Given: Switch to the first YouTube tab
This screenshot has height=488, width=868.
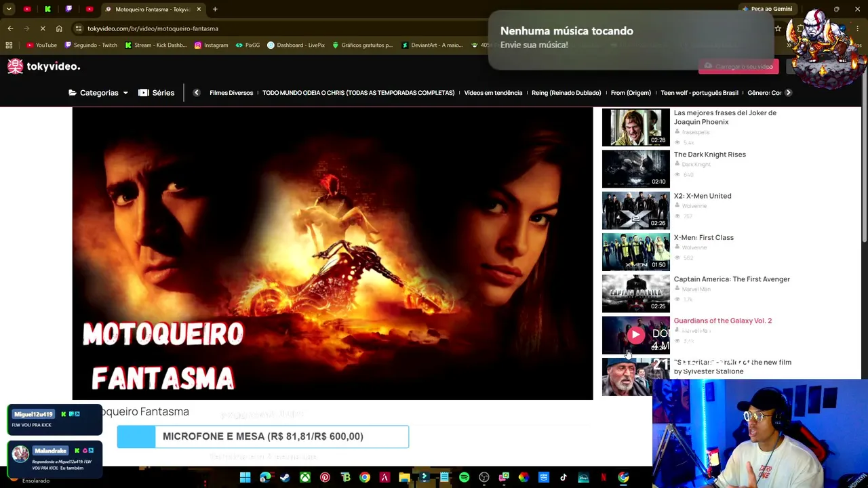Looking at the screenshot, I should 27,9.
